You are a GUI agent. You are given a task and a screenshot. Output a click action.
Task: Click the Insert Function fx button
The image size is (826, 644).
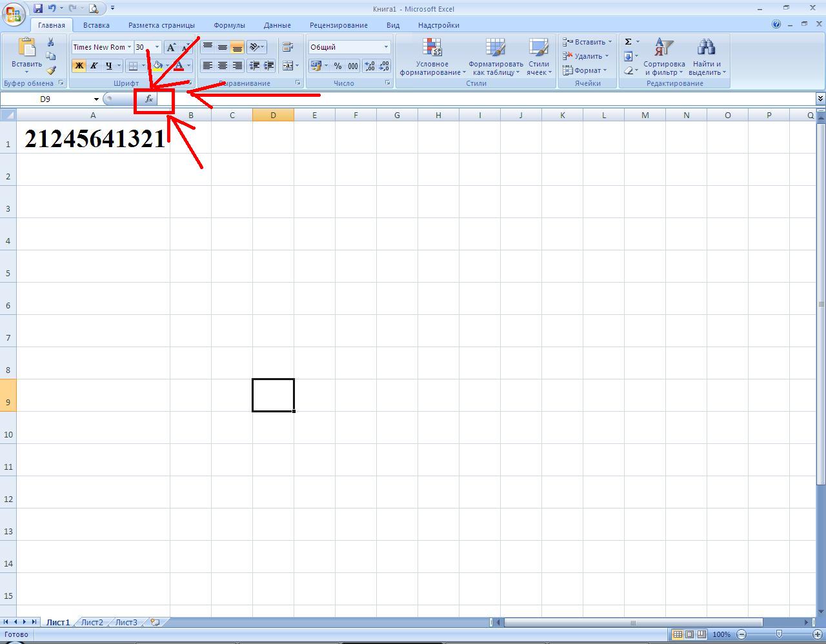pyautogui.click(x=149, y=99)
